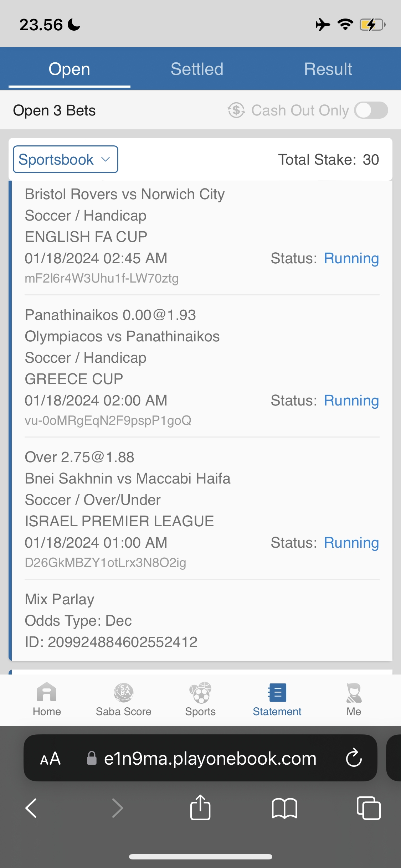Open Saba Score from bottom navigation
Image resolution: width=401 pixels, height=868 pixels.
pyautogui.click(x=123, y=692)
